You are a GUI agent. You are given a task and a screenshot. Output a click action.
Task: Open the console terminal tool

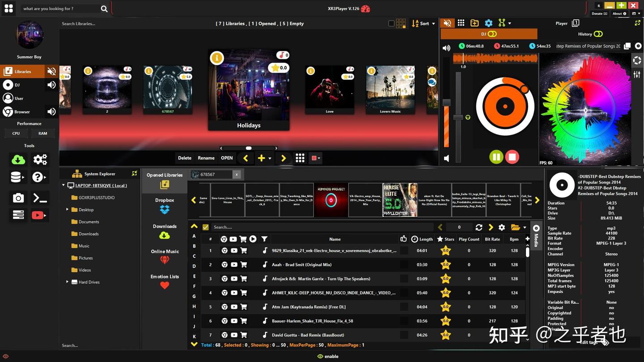[x=40, y=198]
